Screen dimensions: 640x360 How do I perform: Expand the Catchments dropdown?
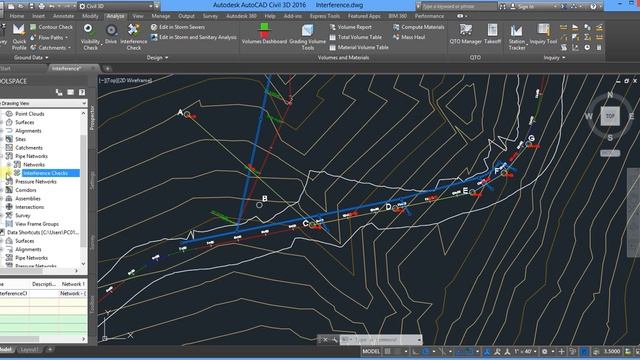point(69,48)
